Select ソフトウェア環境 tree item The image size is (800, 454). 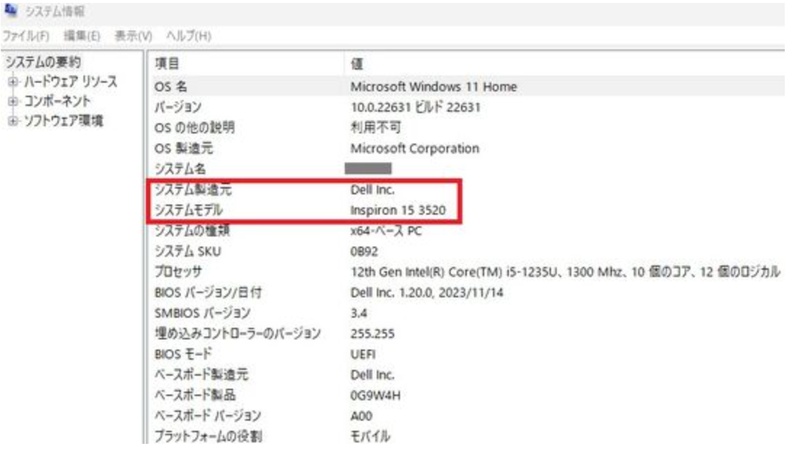pos(64,121)
